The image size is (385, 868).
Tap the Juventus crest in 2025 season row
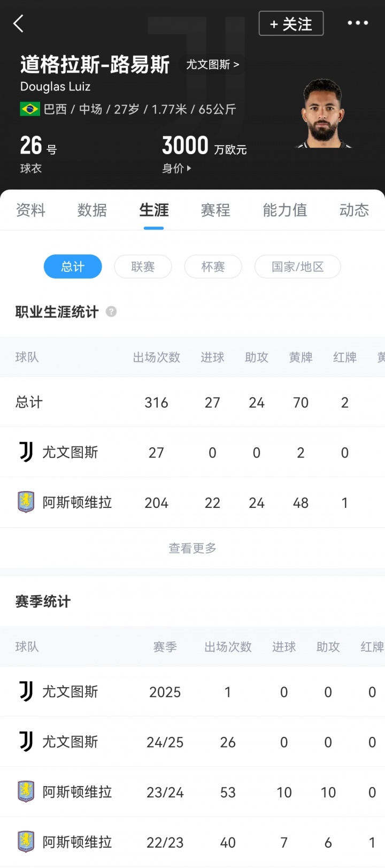pos(26,691)
